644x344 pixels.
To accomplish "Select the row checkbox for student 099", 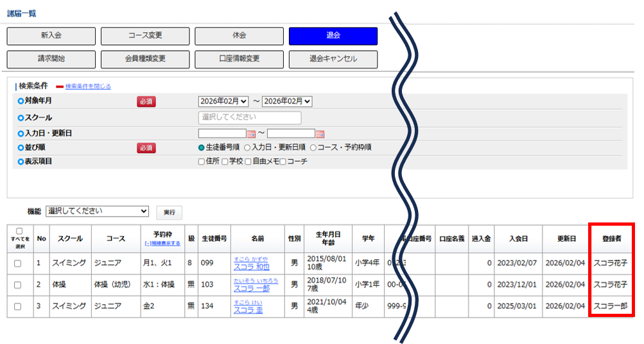I will pos(18,263).
